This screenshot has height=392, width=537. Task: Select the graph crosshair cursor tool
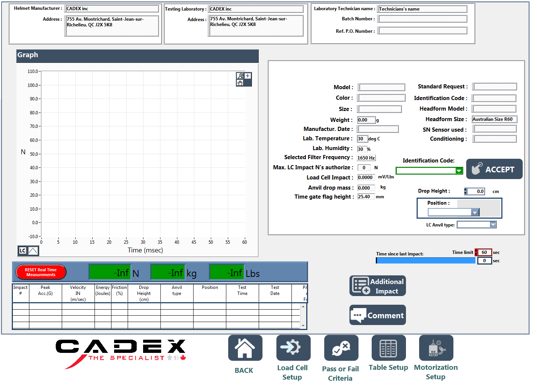pyautogui.click(x=248, y=76)
